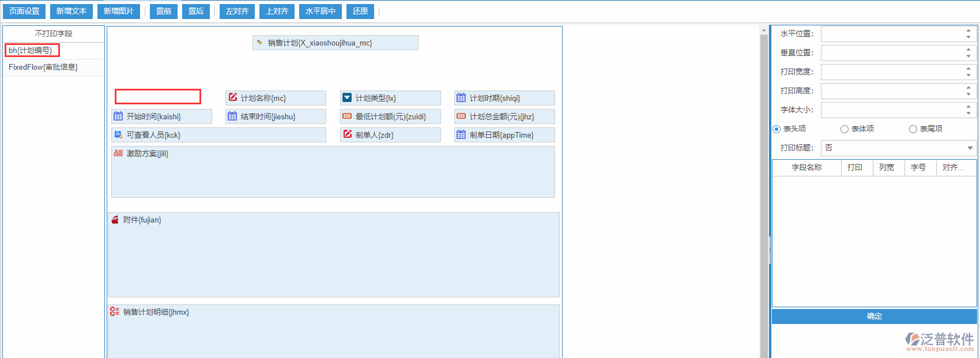The height and width of the screenshot is (358, 980).
Task: Select the 表体项 radio button
Action: tap(845, 129)
